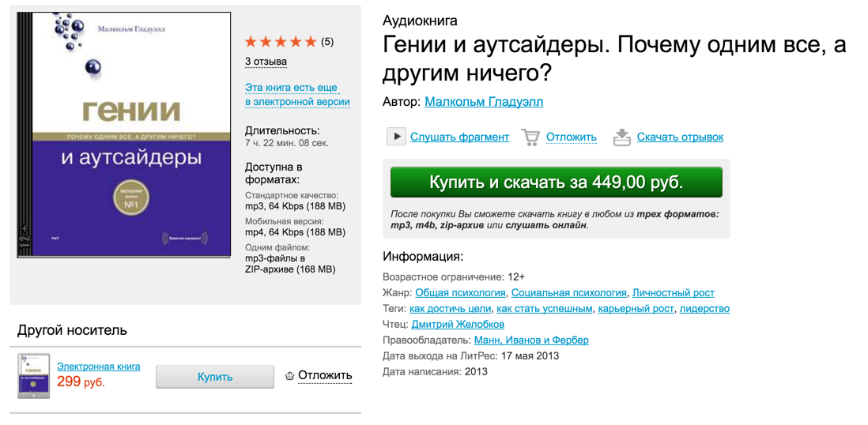Open the e-book reader thumbnail
The height and width of the screenshot is (425, 868).
click(33, 376)
